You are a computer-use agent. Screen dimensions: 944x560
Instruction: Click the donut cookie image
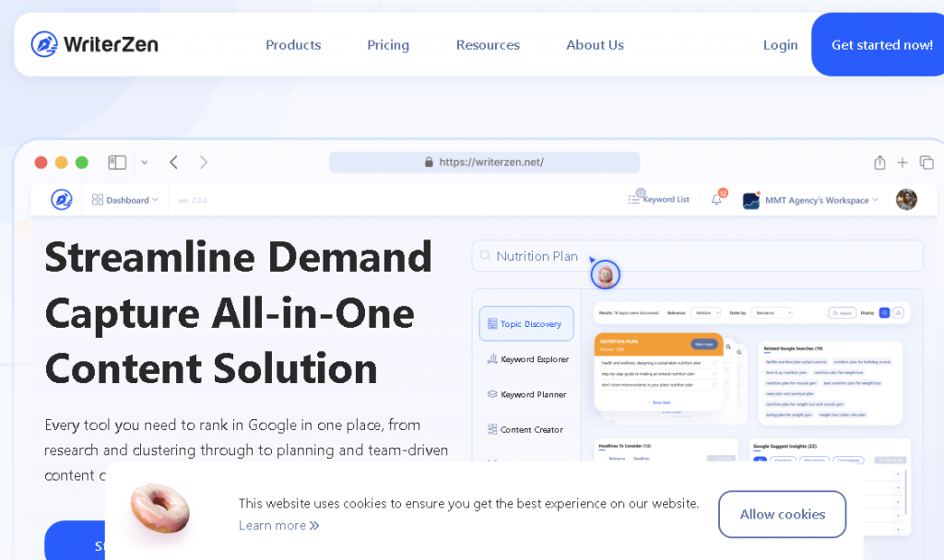coord(160,510)
